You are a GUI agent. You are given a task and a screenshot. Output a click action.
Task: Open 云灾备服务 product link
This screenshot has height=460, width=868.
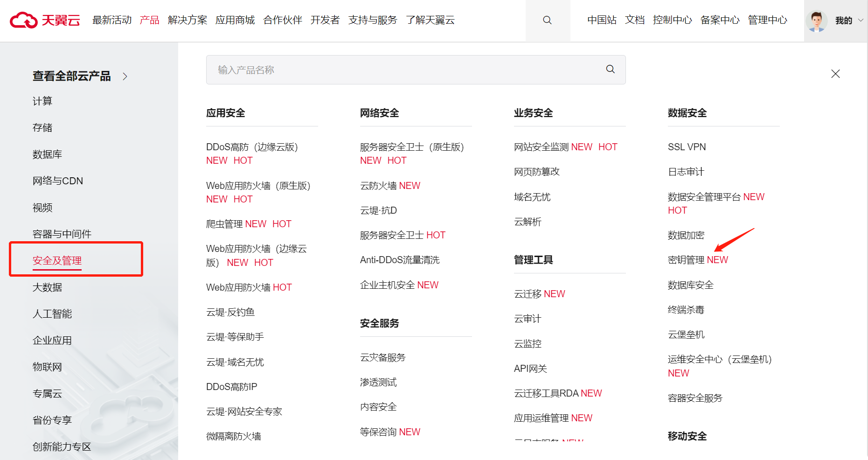coord(383,357)
